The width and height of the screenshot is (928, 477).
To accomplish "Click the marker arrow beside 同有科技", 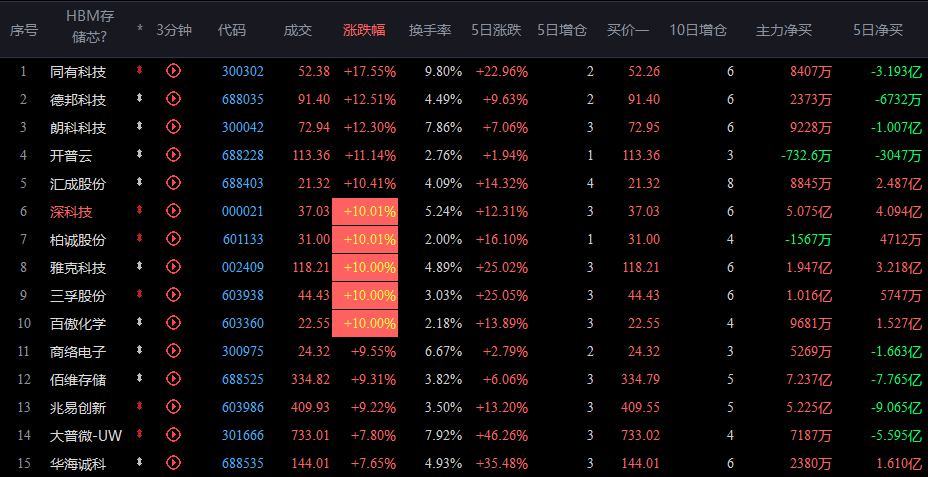I will (140, 70).
